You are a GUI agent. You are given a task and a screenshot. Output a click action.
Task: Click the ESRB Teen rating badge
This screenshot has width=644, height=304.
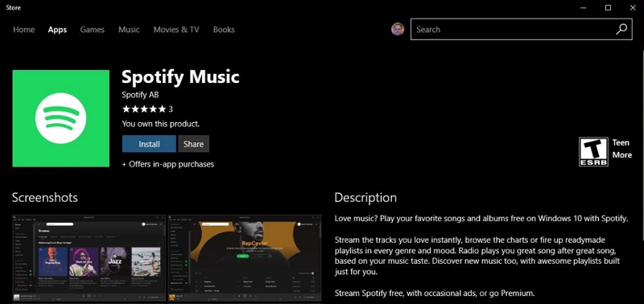tap(593, 151)
